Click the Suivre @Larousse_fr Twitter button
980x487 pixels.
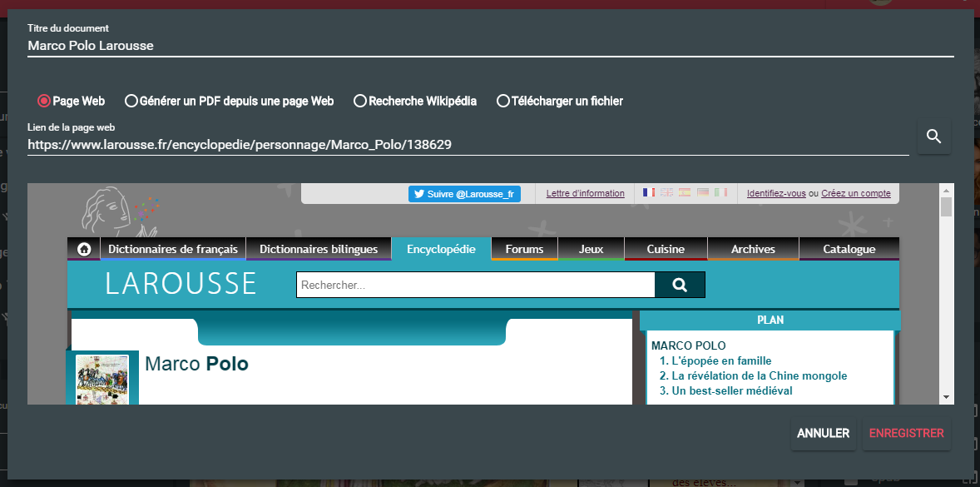tap(464, 194)
